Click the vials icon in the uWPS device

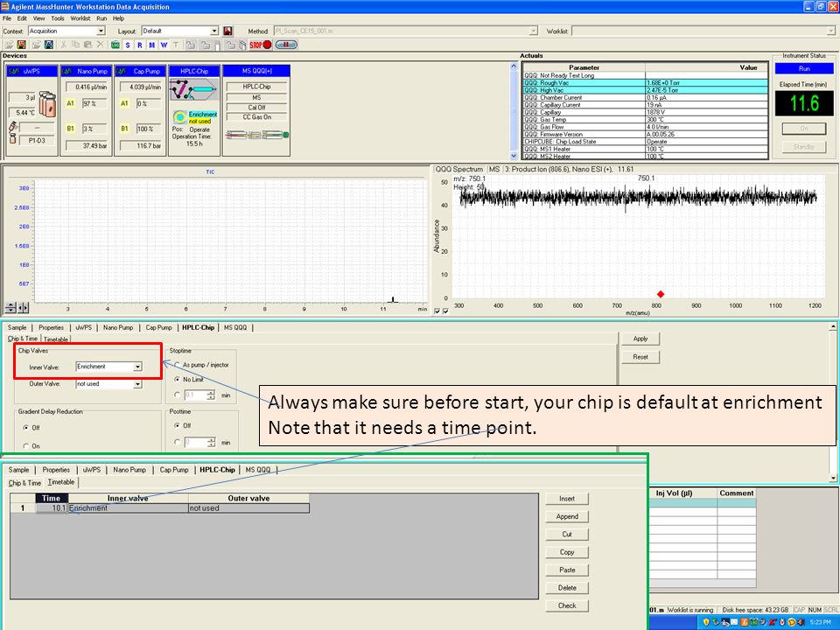tap(47, 104)
